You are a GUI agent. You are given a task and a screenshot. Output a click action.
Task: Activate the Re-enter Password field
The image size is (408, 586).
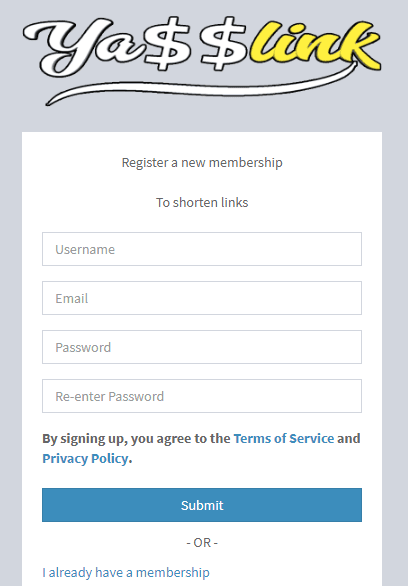click(202, 396)
